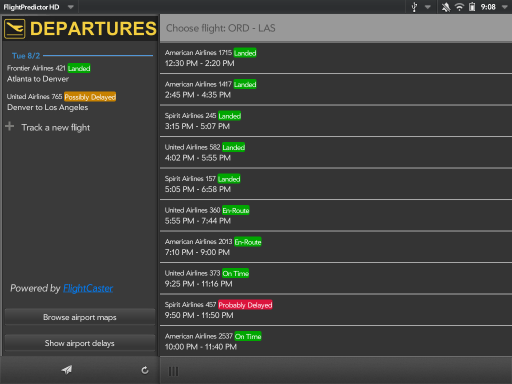Viewport: 512px width, 384px height.
Task: Choose United Airlines 360 flight
Action: coord(336,215)
